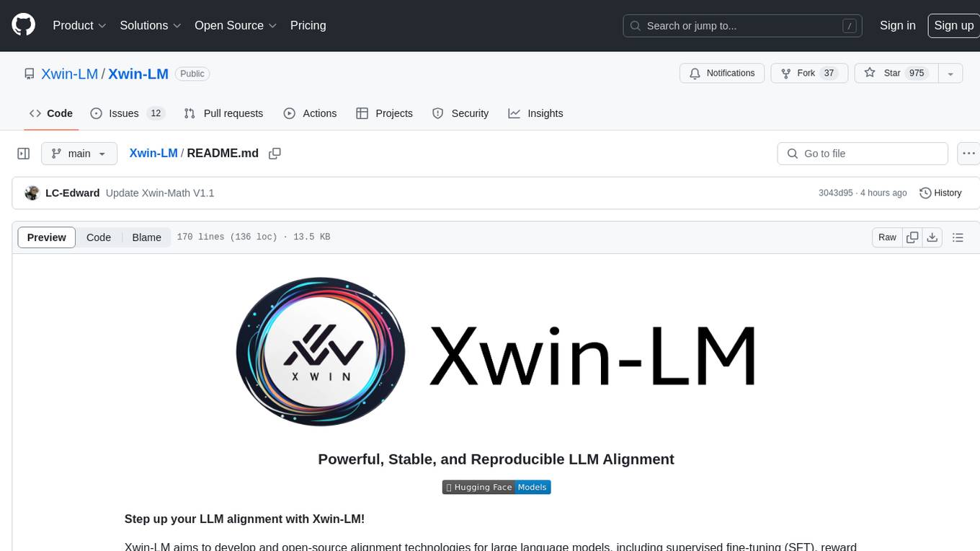Switch to the Code tab
The height and width of the screenshot is (551, 980).
tap(50, 113)
